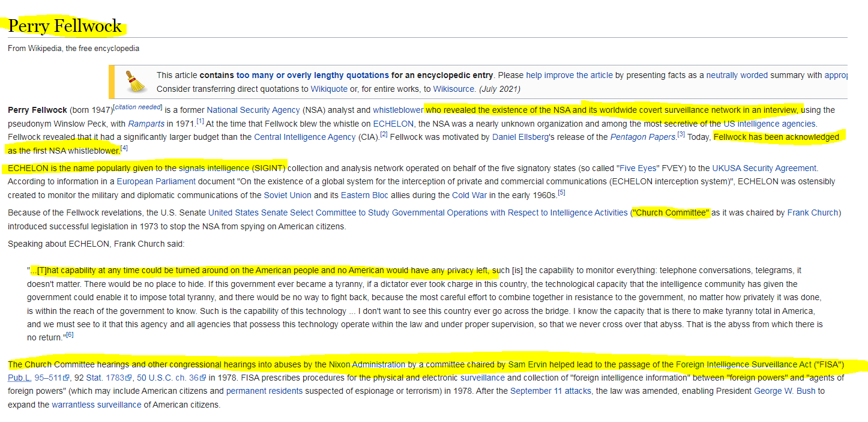Viewport: 868px width, 422px height.
Task: Jump to footnote reference [4]
Action: tap(124, 148)
